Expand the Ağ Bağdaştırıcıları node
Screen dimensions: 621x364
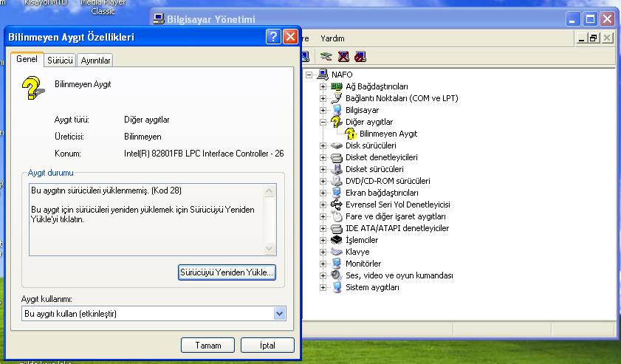tap(323, 86)
